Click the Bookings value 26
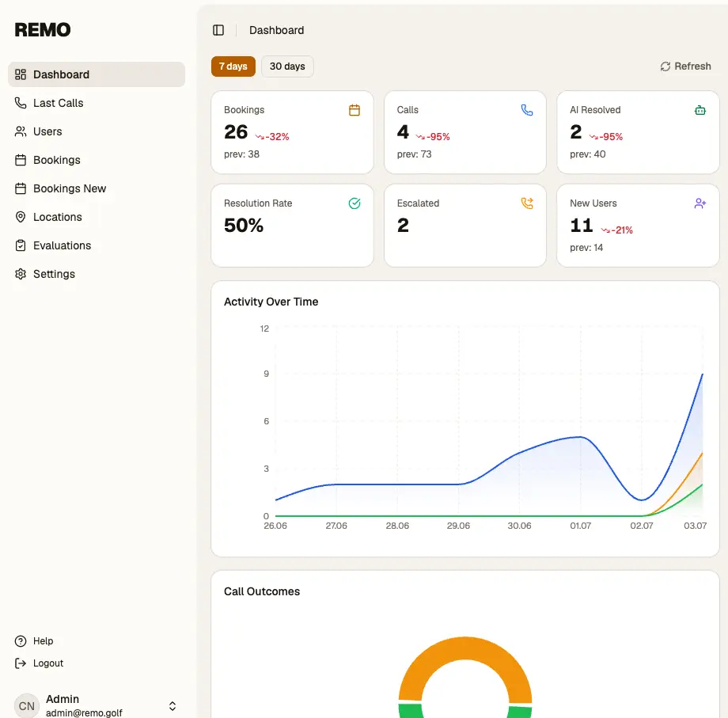 (236, 132)
